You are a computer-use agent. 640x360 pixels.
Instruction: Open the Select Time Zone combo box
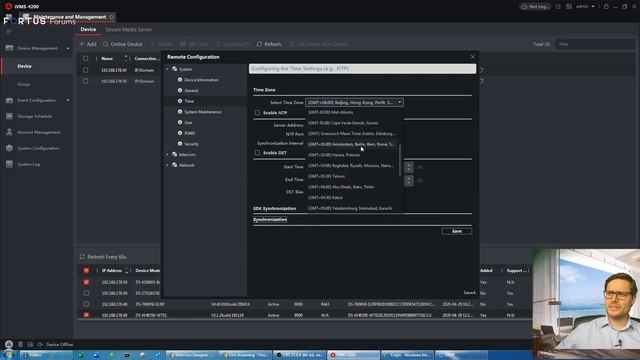tap(354, 102)
